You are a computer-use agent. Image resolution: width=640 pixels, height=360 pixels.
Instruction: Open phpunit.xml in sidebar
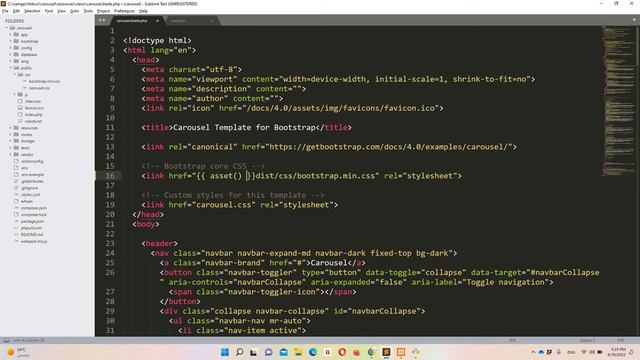click(31, 228)
